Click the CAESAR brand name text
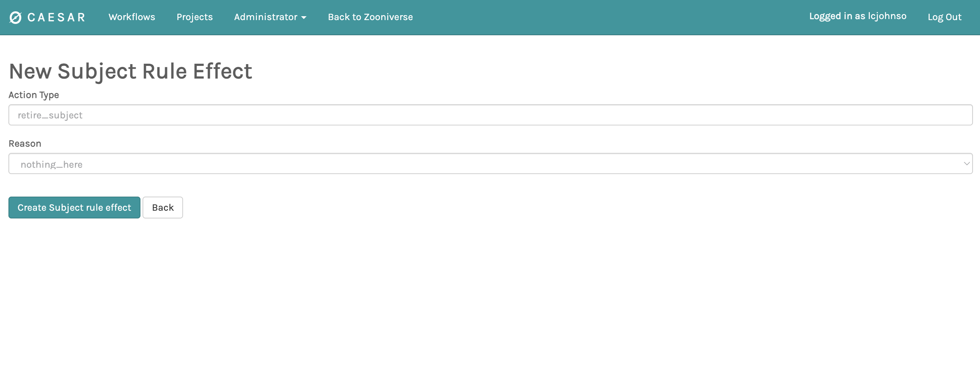The width and height of the screenshot is (980, 377). point(56,18)
